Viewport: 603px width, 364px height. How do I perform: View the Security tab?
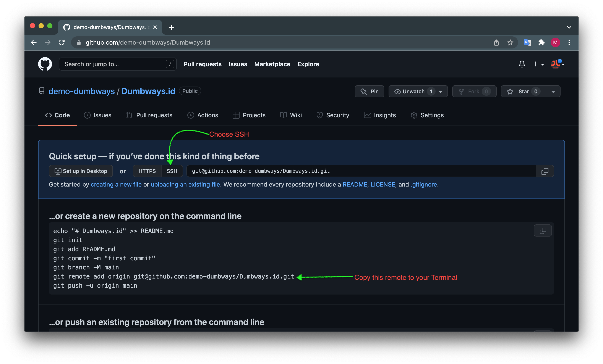click(x=332, y=115)
